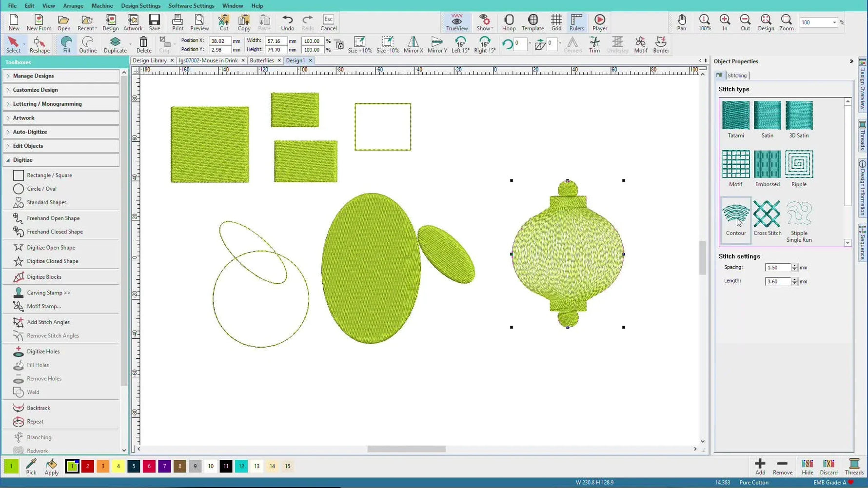Open the Arrange menu
Screen dimensions: 868x488
pyautogui.click(x=73, y=6)
